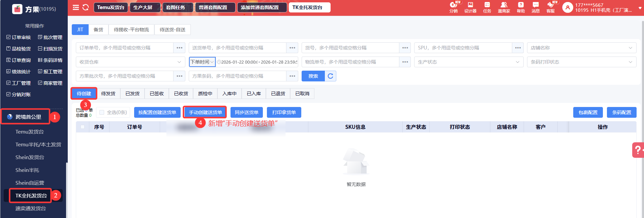The height and width of the screenshot is (218, 644).
Task: Click the user avatar icon
Action: click(568, 7)
